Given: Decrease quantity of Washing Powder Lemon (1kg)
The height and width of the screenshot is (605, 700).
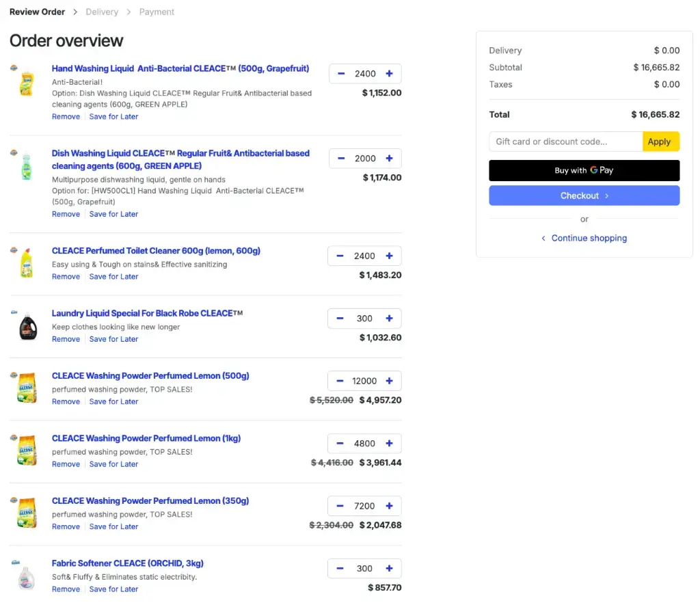Looking at the screenshot, I should click(x=340, y=444).
